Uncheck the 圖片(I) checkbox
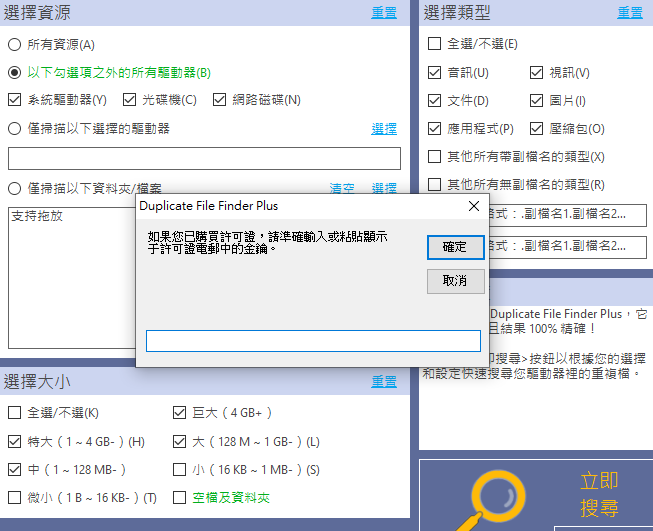This screenshot has height=531, width=653. tap(536, 101)
